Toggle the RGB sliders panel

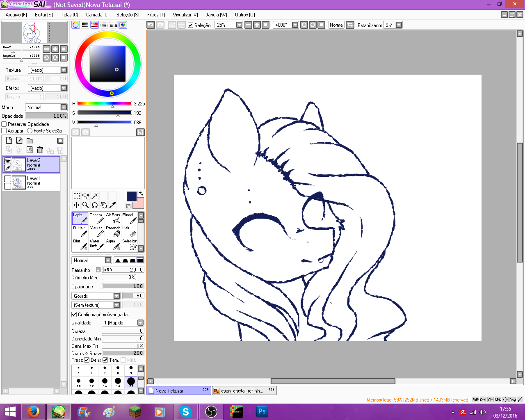(x=85, y=25)
